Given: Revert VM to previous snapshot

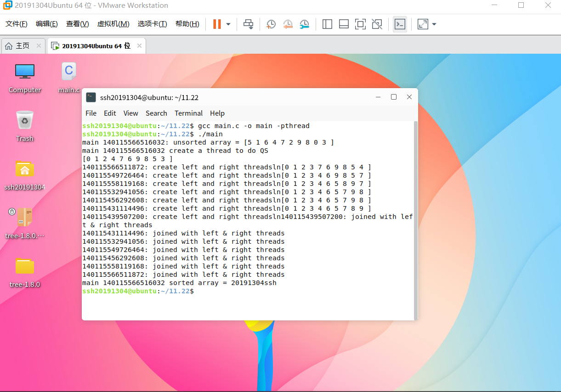Looking at the screenshot, I should click(288, 24).
